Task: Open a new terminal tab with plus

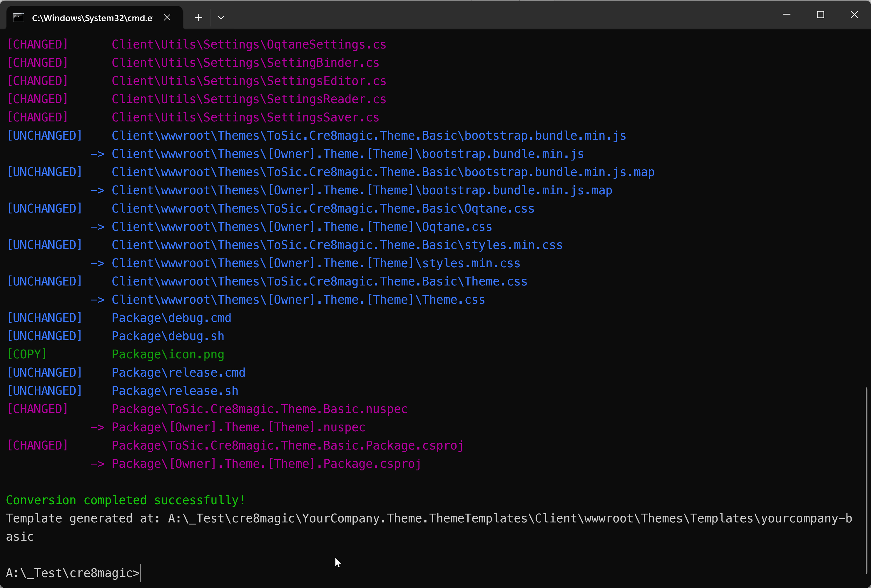Action: click(199, 18)
